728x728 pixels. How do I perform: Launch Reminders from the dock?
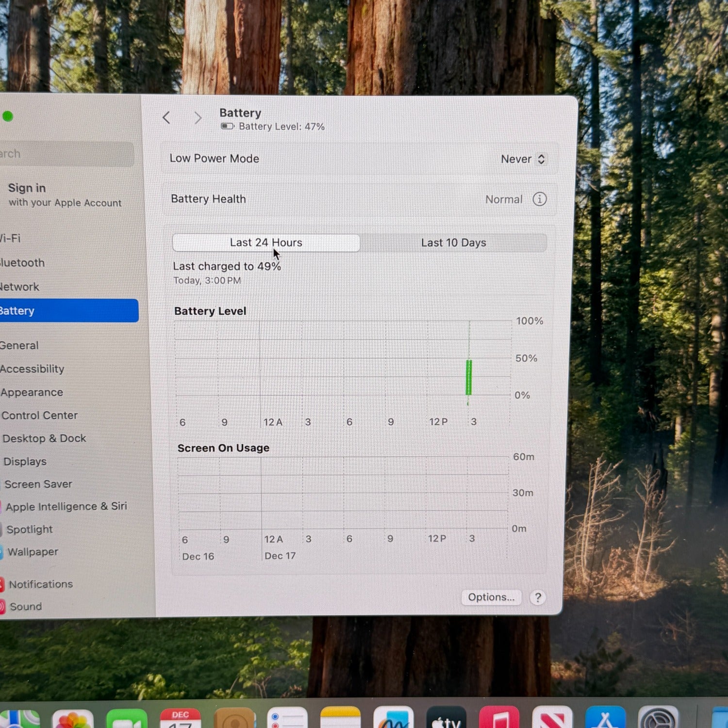click(287, 719)
